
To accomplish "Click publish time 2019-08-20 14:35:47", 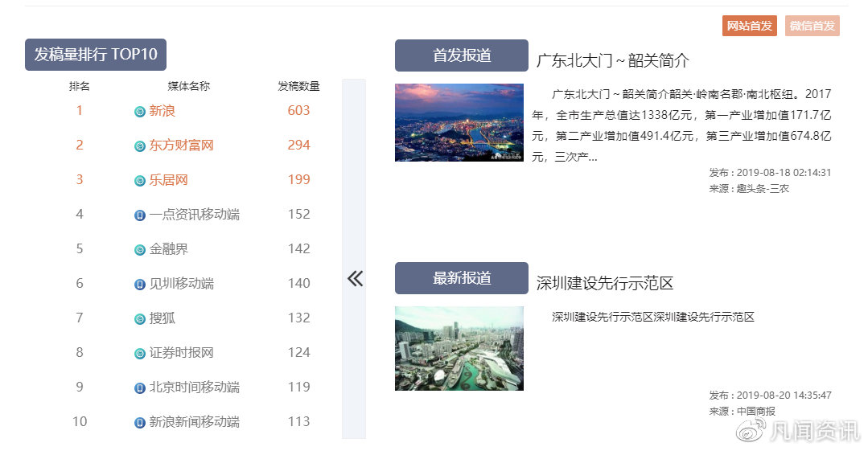I will [784, 395].
